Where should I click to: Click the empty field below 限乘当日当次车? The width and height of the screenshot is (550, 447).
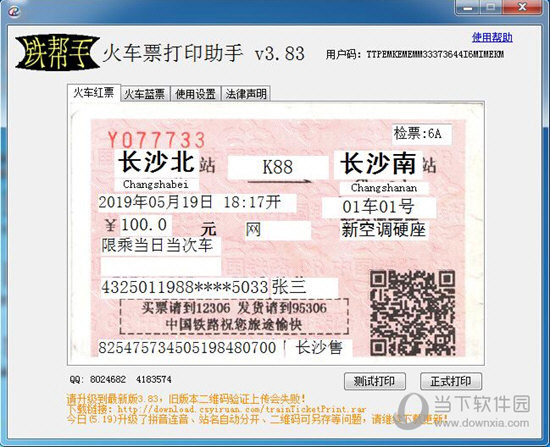pyautogui.click(x=161, y=267)
